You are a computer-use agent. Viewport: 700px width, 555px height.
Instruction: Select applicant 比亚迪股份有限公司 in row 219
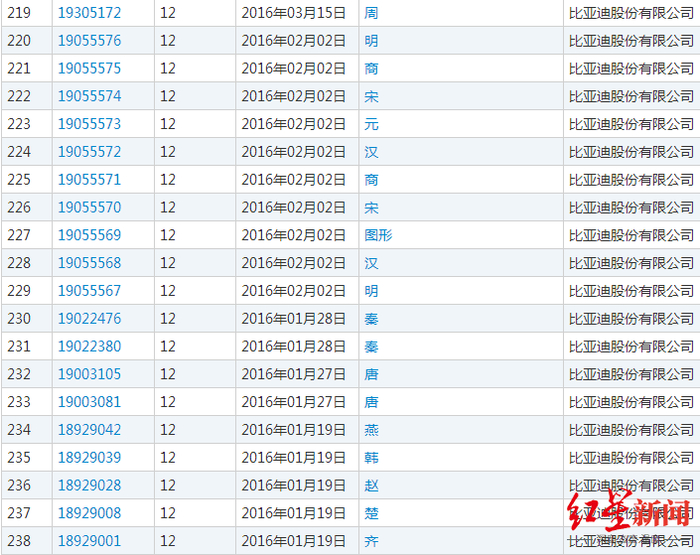click(631, 13)
